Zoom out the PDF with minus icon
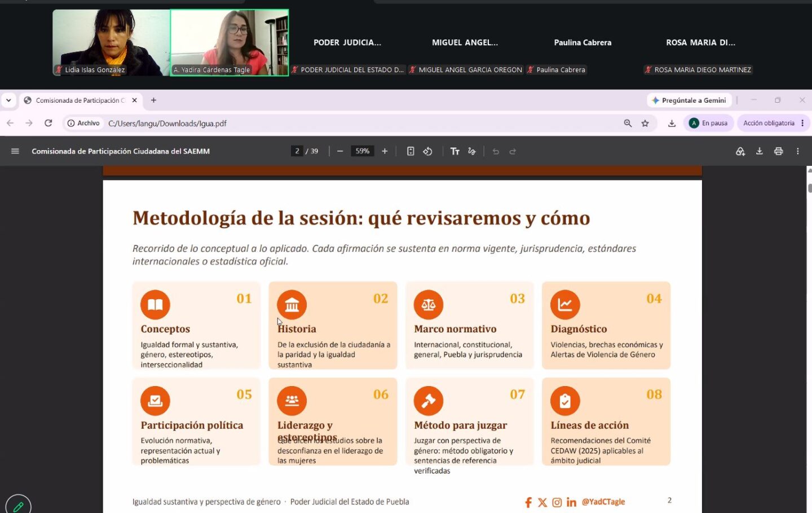 pyautogui.click(x=340, y=151)
